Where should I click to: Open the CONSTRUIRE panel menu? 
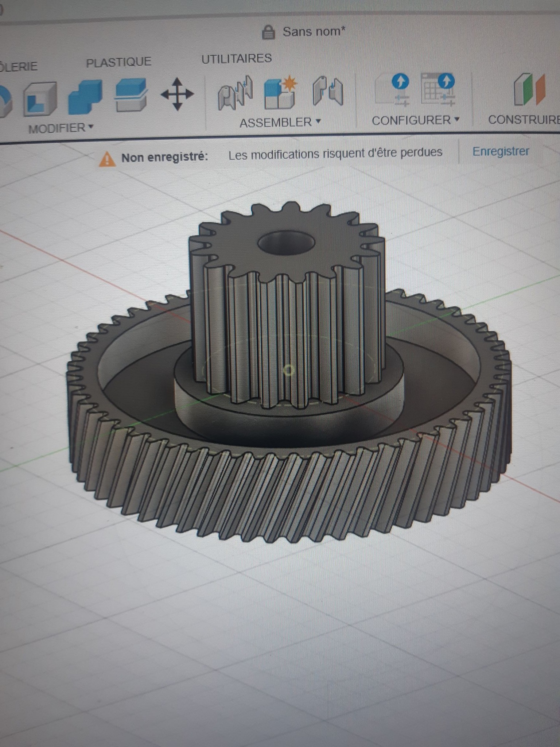click(524, 119)
